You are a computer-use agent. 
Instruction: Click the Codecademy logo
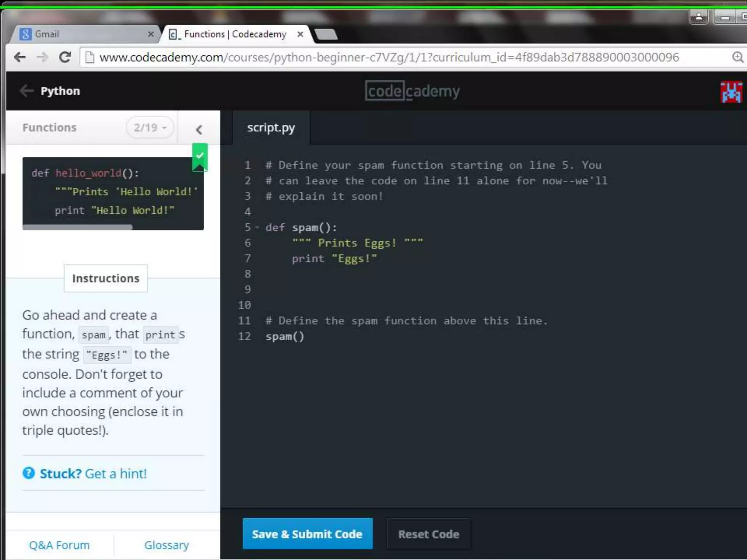pos(412,91)
